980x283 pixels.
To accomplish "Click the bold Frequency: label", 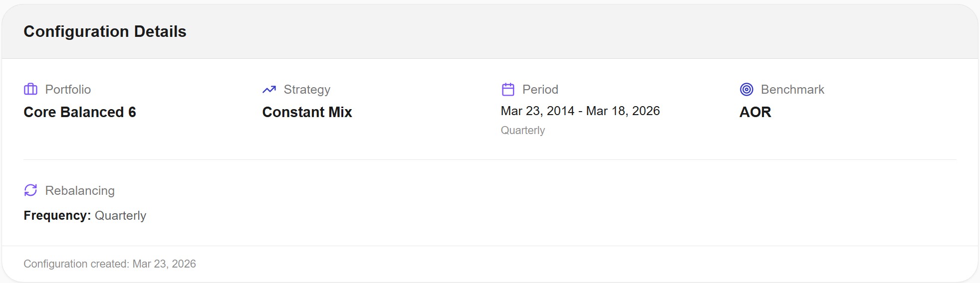I will pos(57,216).
